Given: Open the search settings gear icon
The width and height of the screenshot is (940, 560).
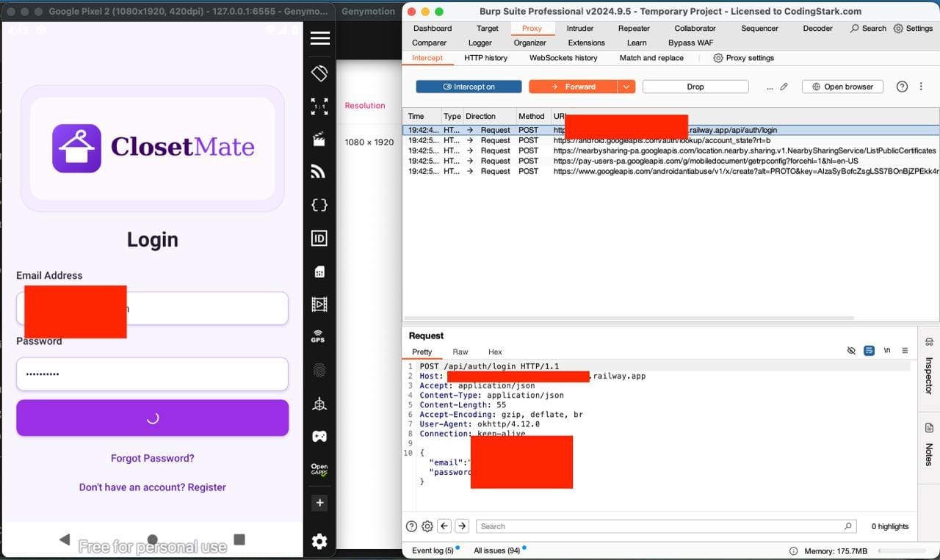Looking at the screenshot, I should pos(427,526).
